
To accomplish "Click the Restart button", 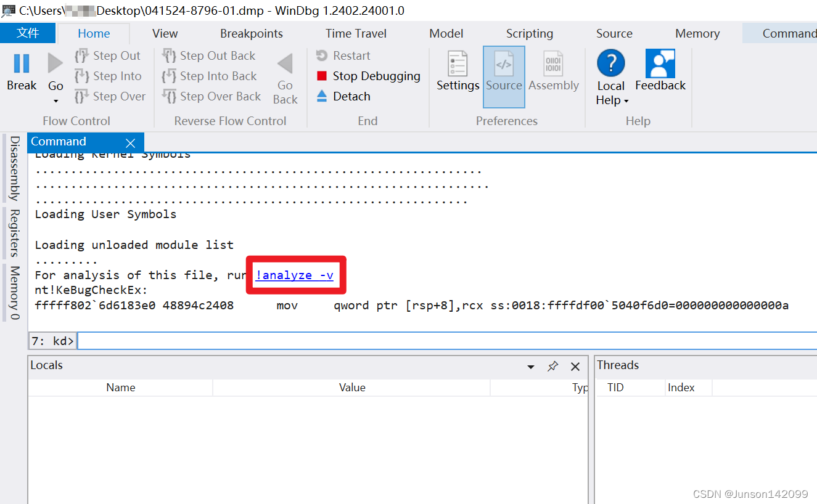I will coord(343,56).
